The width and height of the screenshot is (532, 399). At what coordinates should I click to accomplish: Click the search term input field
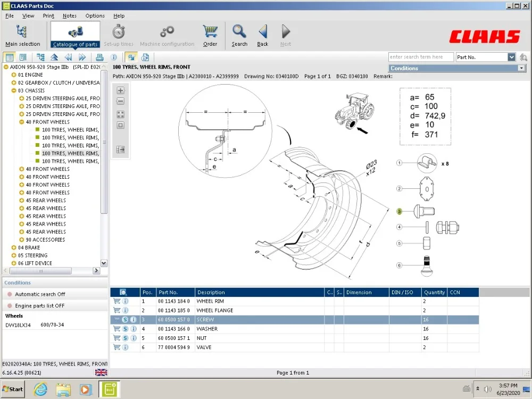[x=421, y=57]
